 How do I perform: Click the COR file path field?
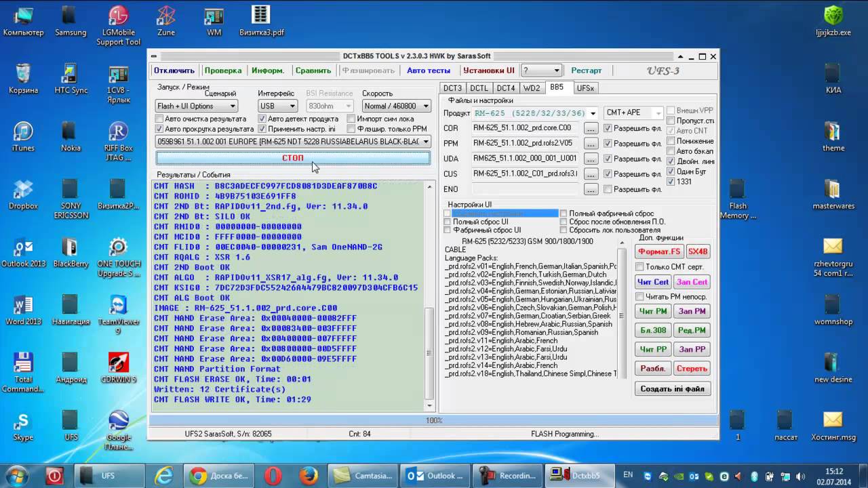pos(526,128)
